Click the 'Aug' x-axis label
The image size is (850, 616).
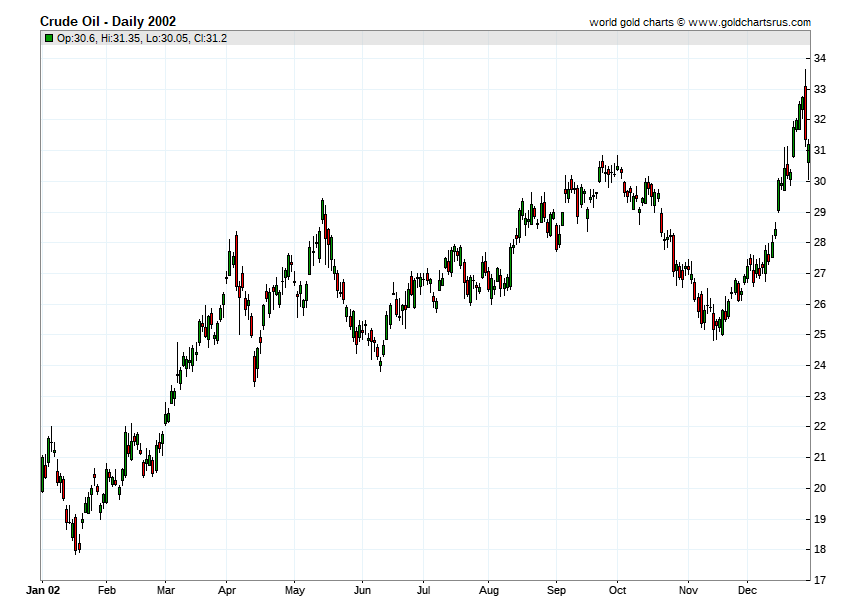pos(488,590)
